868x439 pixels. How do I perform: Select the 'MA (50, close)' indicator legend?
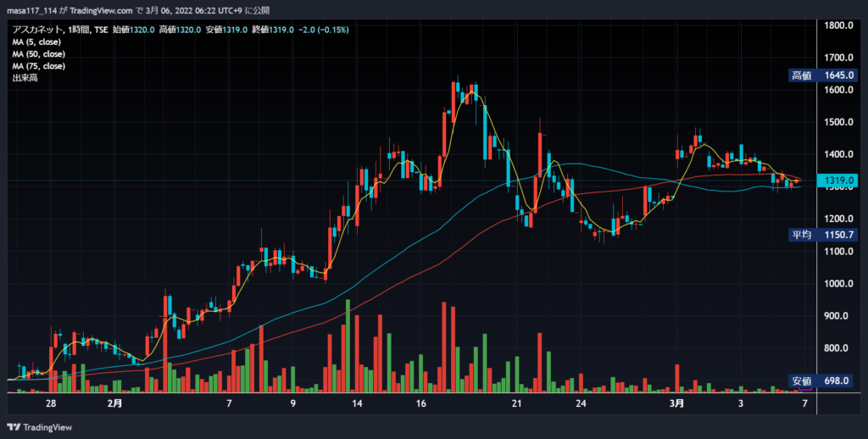tap(39, 54)
